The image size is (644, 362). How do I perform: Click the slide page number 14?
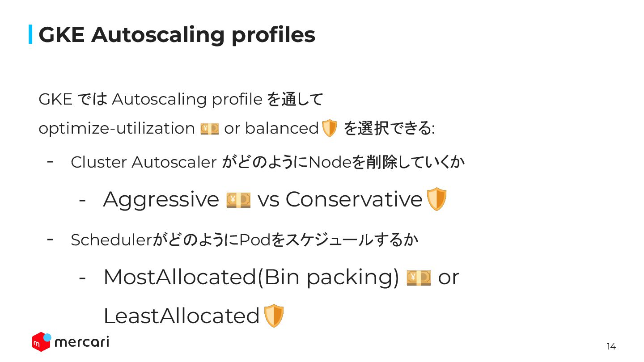click(x=611, y=347)
